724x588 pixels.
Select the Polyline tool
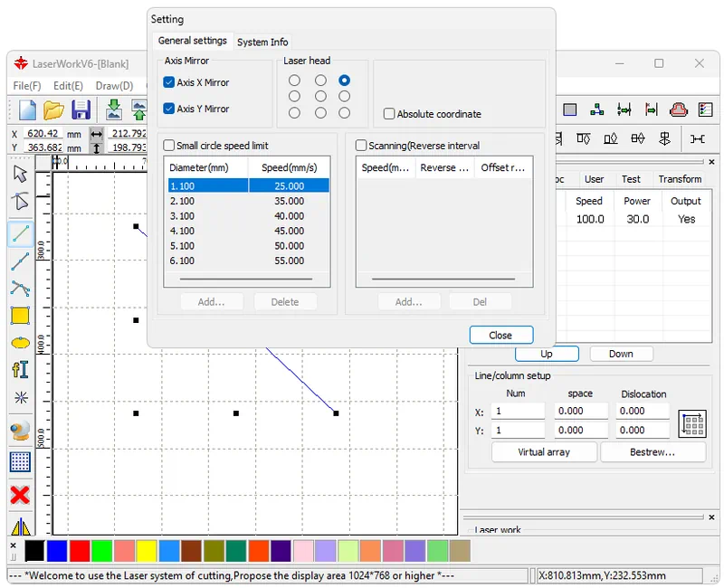[x=20, y=261]
